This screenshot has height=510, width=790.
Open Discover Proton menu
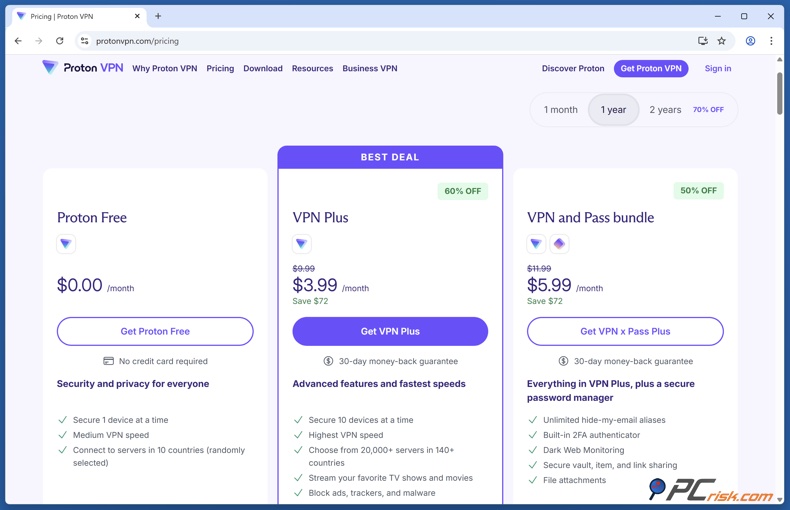573,68
